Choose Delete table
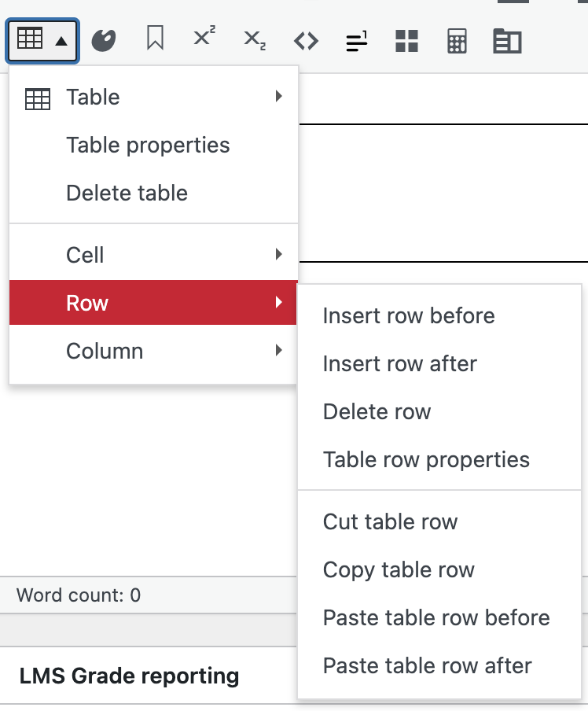This screenshot has height=711, width=588. point(127,193)
